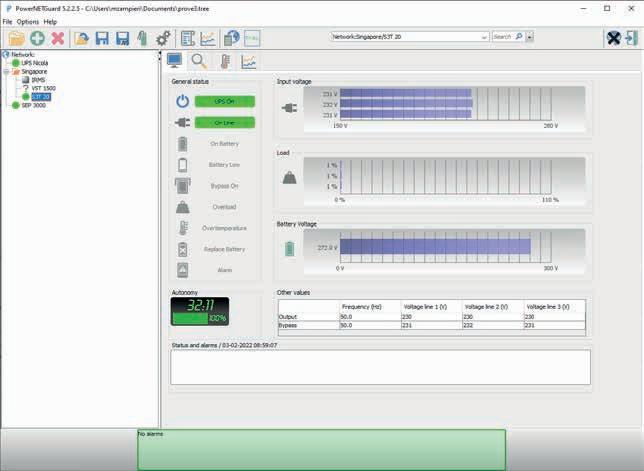Switch to the monitor overview tab
Image resolution: width=644 pixels, height=471 pixels.
point(175,61)
